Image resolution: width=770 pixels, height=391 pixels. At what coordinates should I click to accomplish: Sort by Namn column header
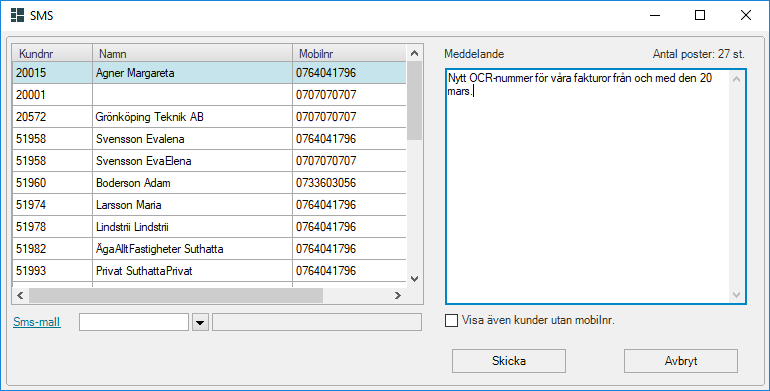coord(192,53)
